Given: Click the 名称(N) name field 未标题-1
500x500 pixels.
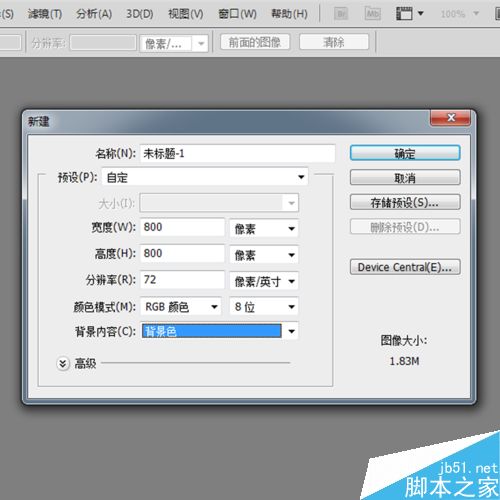Looking at the screenshot, I should [237, 153].
